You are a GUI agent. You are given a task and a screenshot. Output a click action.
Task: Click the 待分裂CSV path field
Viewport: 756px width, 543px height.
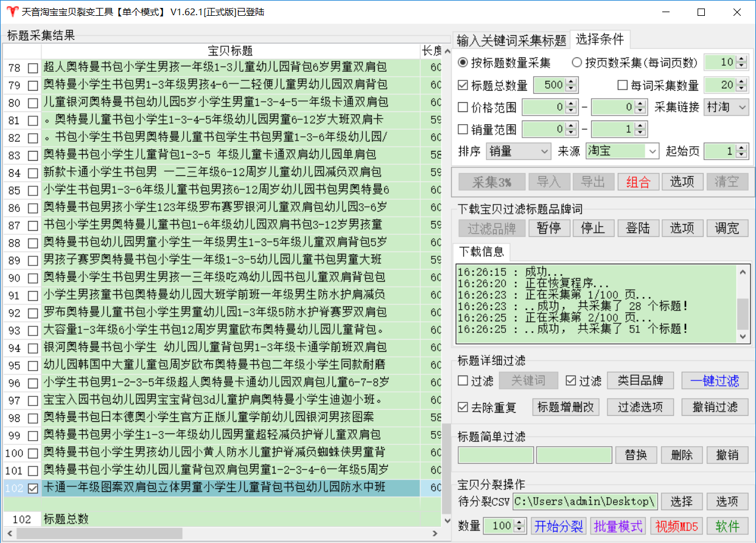[584, 502]
